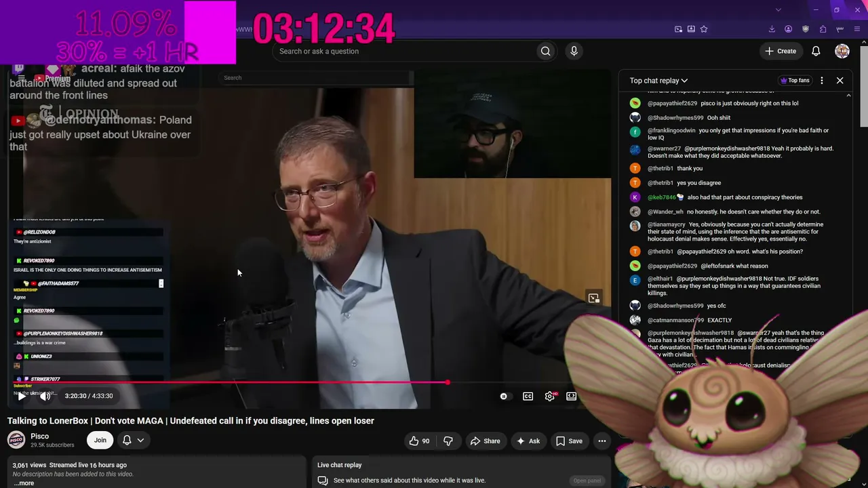Switch player to theater mode
Image resolution: width=868 pixels, height=488 pixels.
pos(571,396)
